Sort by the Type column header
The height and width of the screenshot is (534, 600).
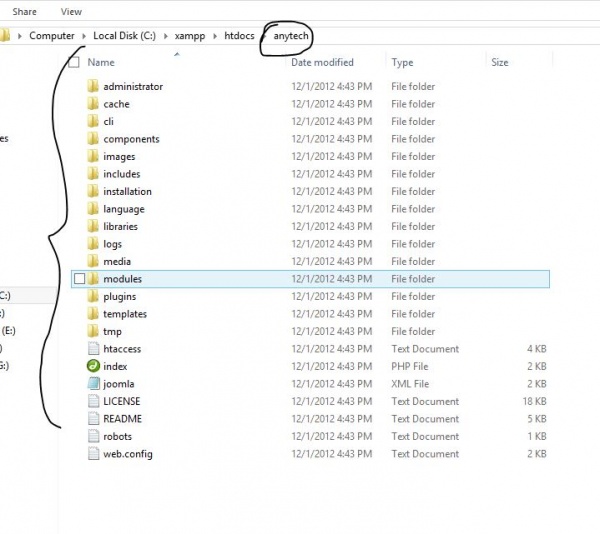[402, 62]
